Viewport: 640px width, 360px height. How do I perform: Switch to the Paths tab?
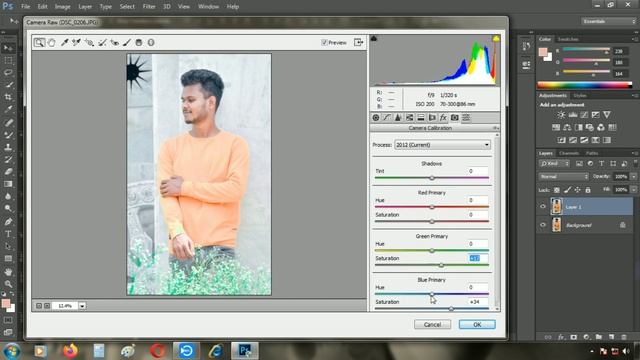(592, 153)
